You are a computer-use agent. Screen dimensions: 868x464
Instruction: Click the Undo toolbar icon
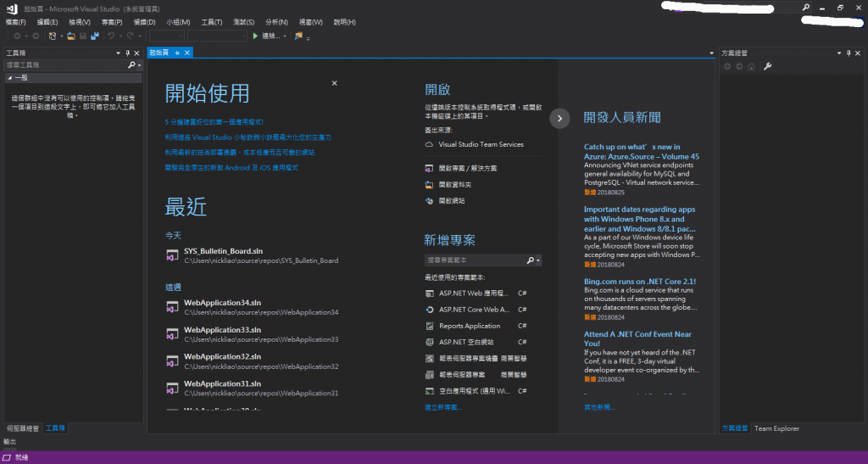(x=111, y=36)
